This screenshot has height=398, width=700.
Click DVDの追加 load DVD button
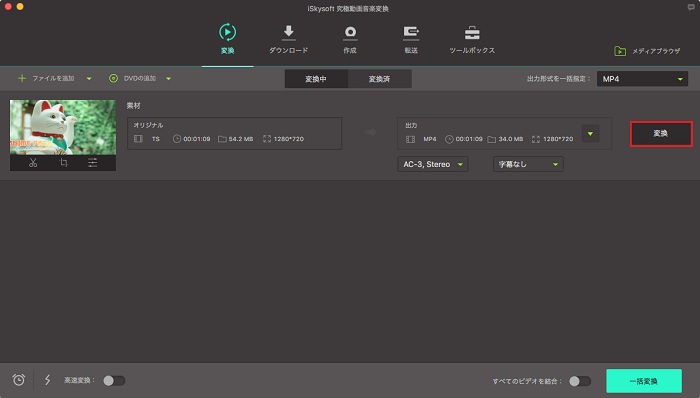coord(133,79)
